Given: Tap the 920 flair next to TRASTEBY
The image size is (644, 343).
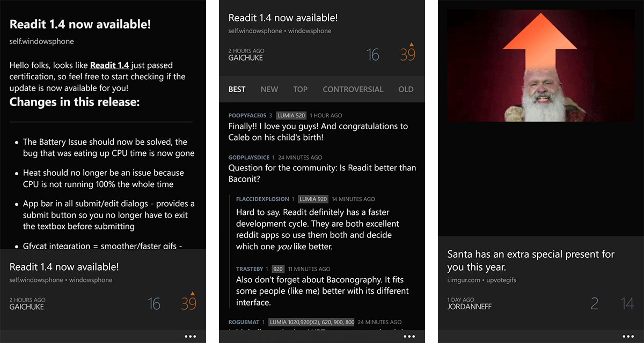Looking at the screenshot, I should tap(278, 269).
